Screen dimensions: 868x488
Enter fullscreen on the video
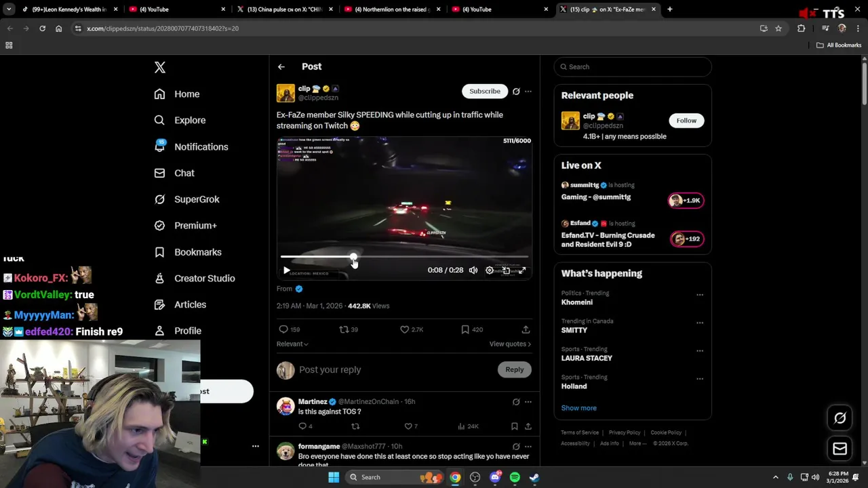coord(522,270)
